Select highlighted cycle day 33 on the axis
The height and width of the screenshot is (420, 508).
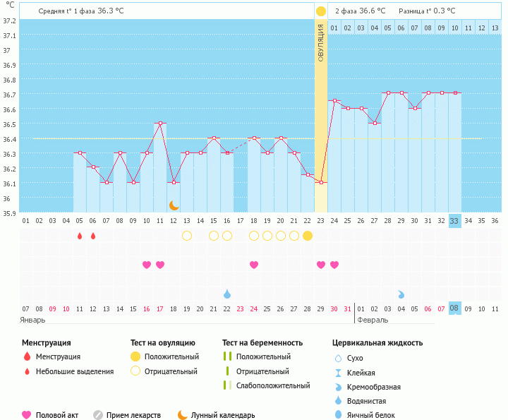coord(454,221)
